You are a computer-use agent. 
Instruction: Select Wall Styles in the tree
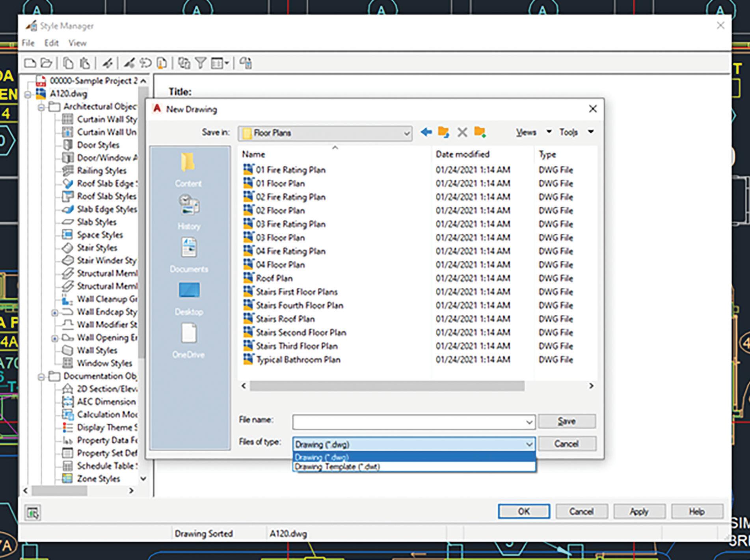(x=97, y=350)
